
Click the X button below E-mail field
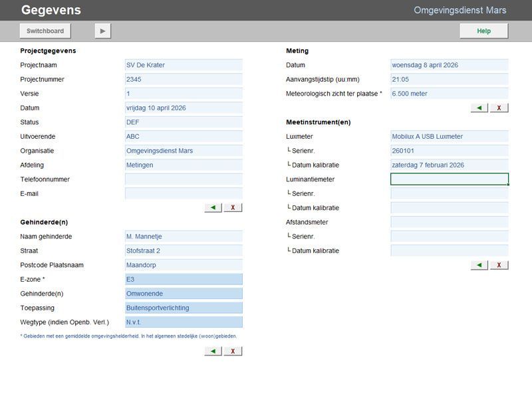(233, 207)
